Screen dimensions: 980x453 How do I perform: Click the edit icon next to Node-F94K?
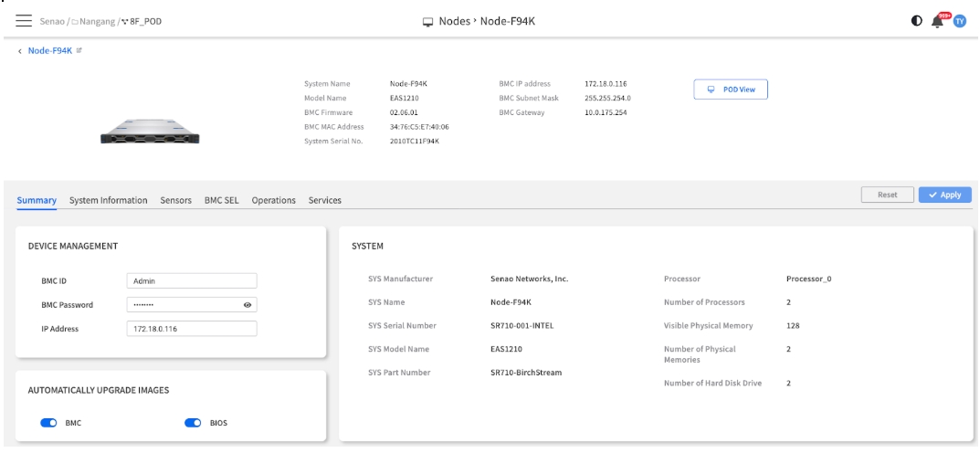pyautogui.click(x=78, y=51)
